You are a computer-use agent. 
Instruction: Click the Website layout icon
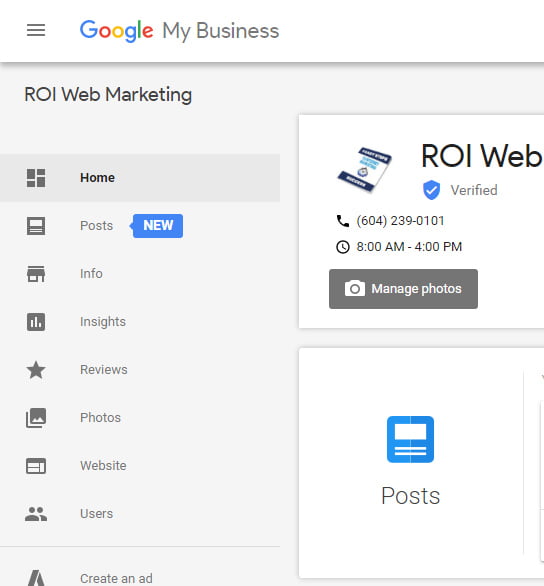pos(36,466)
